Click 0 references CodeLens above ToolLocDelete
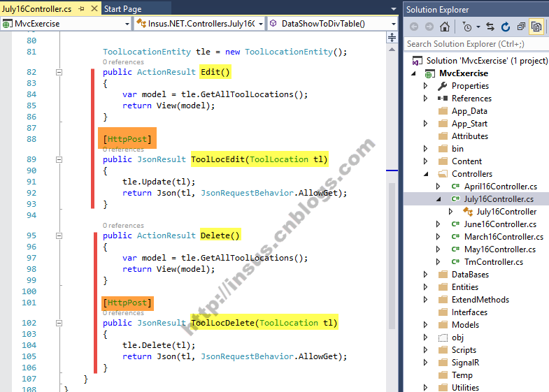 pos(123,313)
